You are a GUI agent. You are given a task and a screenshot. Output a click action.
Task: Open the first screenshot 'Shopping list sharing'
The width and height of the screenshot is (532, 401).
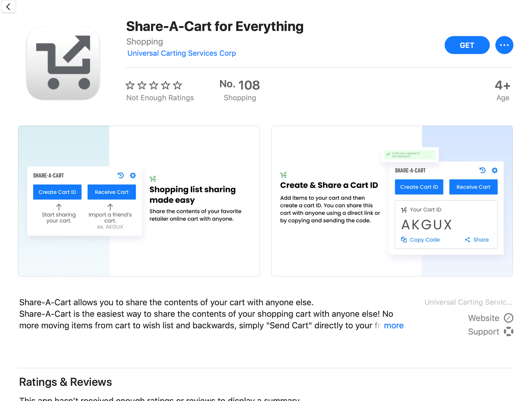[139, 201]
